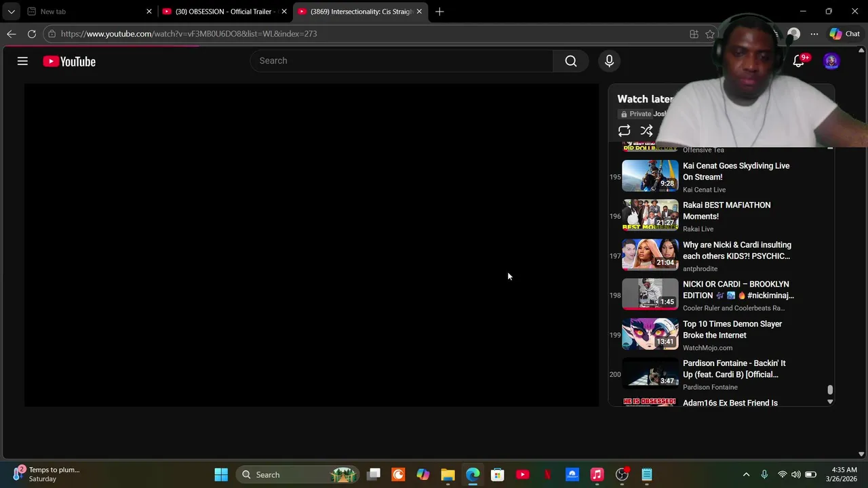The image size is (868, 488).
Task: Open a new browser tab with plus
Action: coord(439,12)
